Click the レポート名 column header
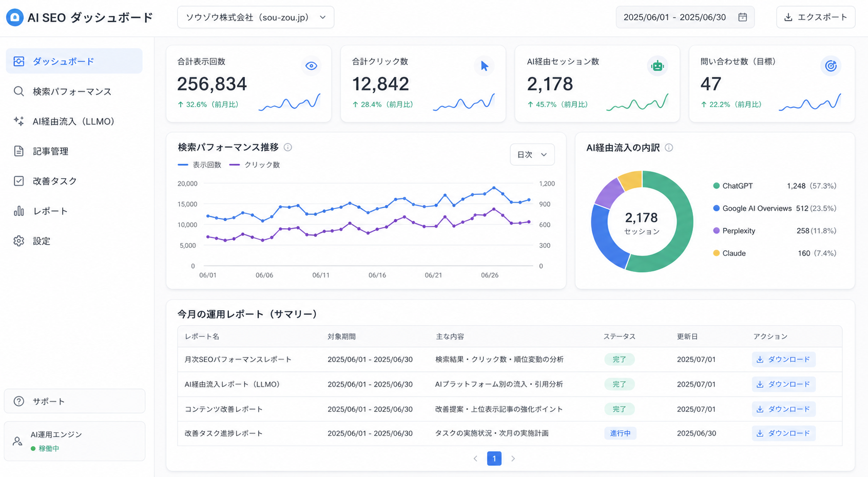The image size is (868, 477). (202, 336)
